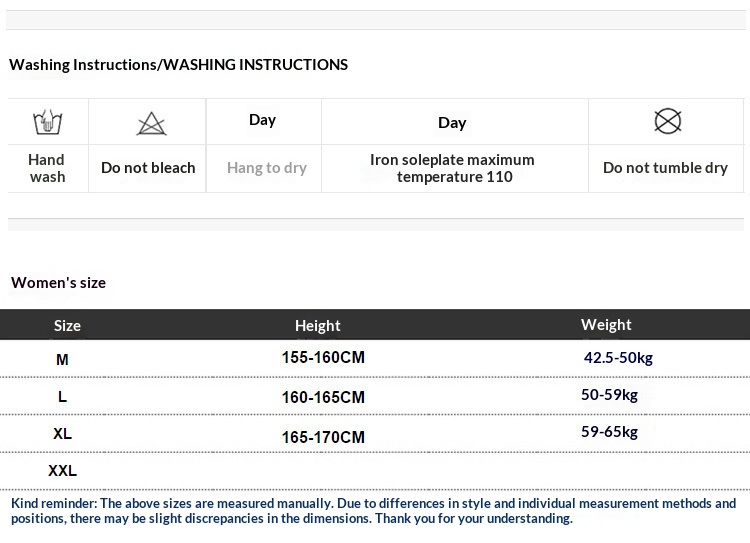
Task: Click the do not tumble dry icon
Action: (x=667, y=121)
